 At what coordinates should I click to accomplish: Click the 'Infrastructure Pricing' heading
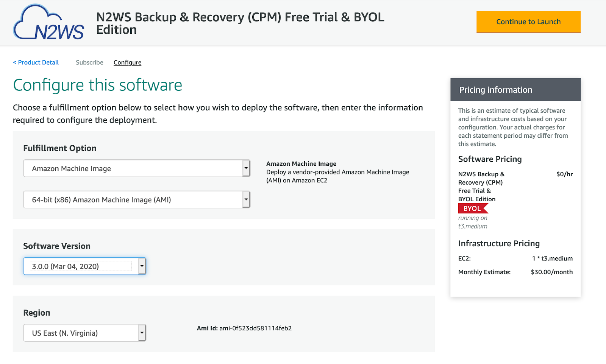(499, 244)
